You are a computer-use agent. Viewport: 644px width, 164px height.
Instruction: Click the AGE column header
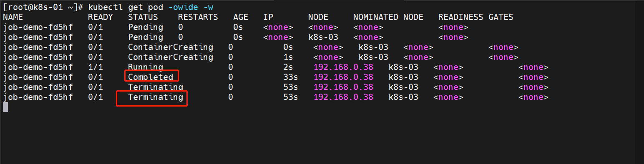[x=241, y=17]
